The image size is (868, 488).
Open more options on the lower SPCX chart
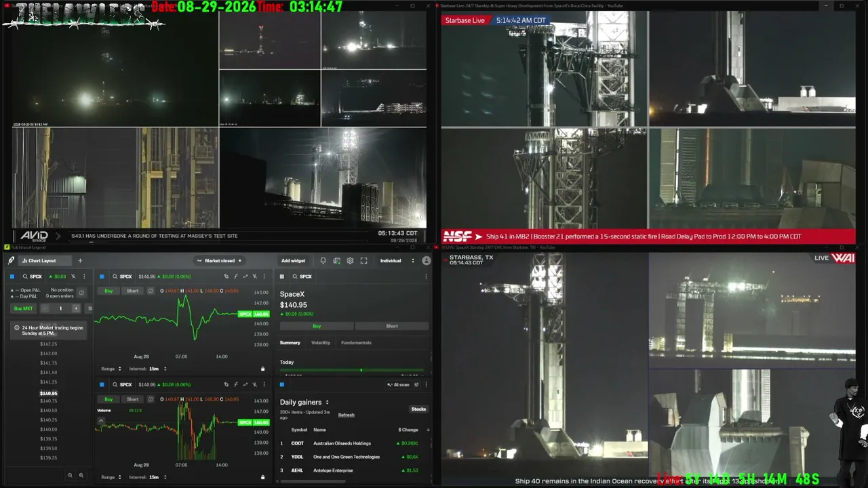pos(264,385)
